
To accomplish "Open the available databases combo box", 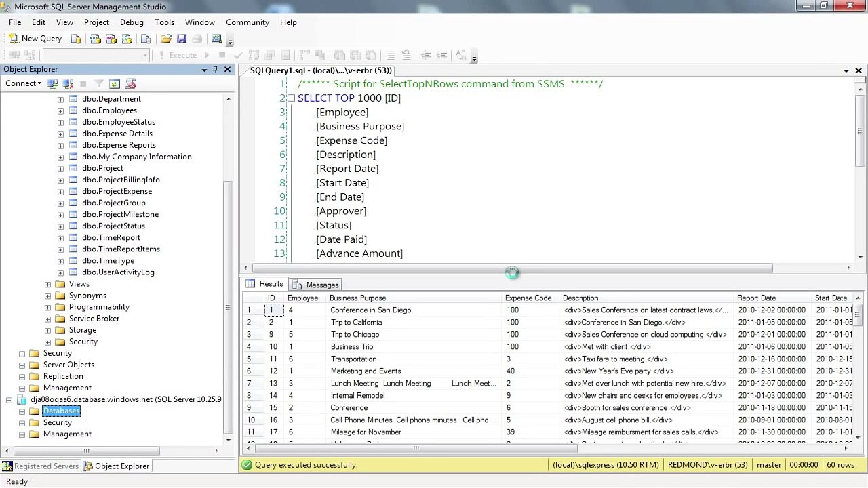I will coord(96,55).
